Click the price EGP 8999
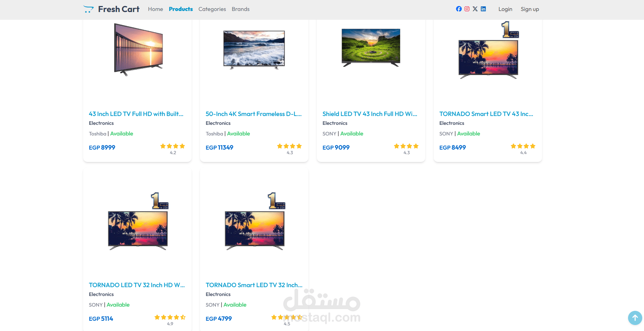 102,147
